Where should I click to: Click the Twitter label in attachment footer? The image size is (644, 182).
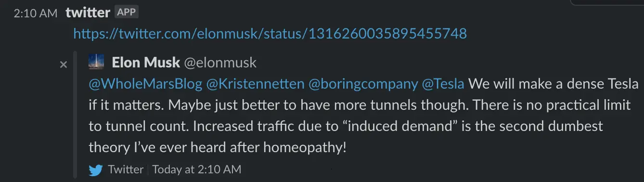(126, 169)
